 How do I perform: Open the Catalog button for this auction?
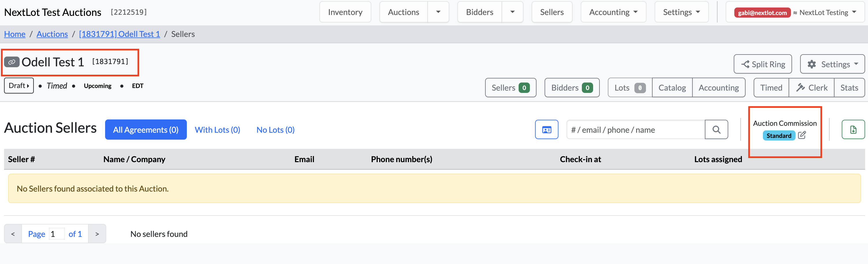(x=672, y=87)
